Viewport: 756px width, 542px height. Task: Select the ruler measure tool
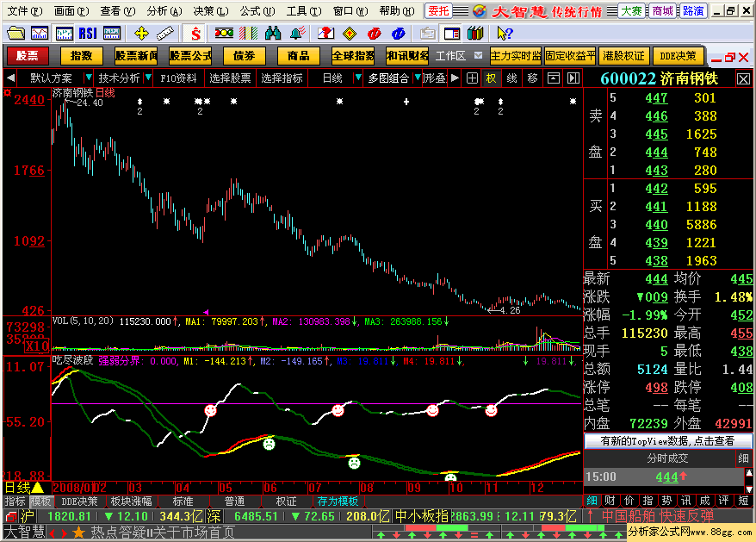click(x=165, y=34)
